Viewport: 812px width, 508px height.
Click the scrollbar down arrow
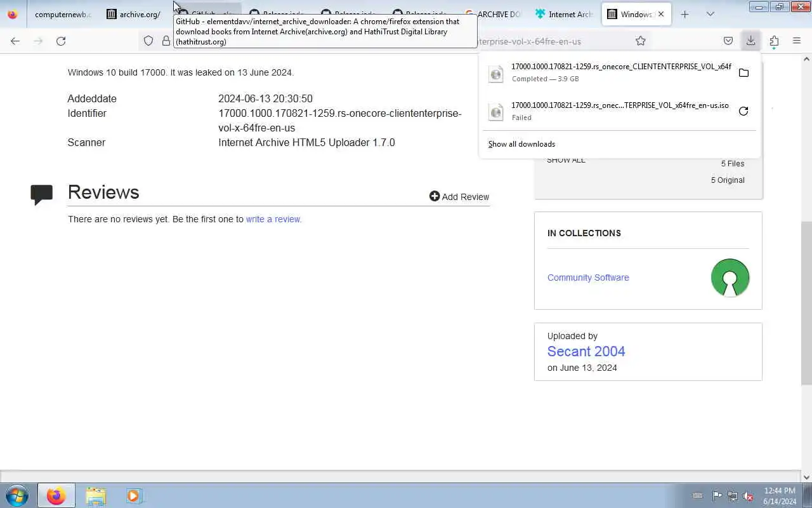pos(806,478)
